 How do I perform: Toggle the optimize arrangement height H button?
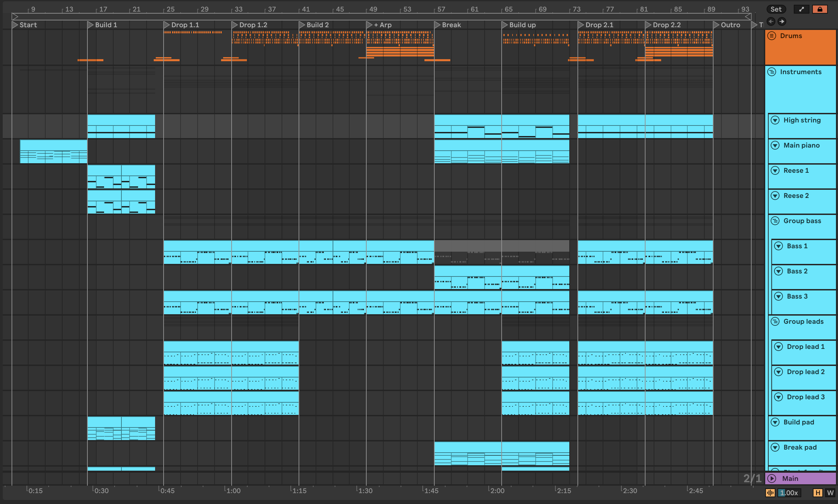(x=818, y=492)
